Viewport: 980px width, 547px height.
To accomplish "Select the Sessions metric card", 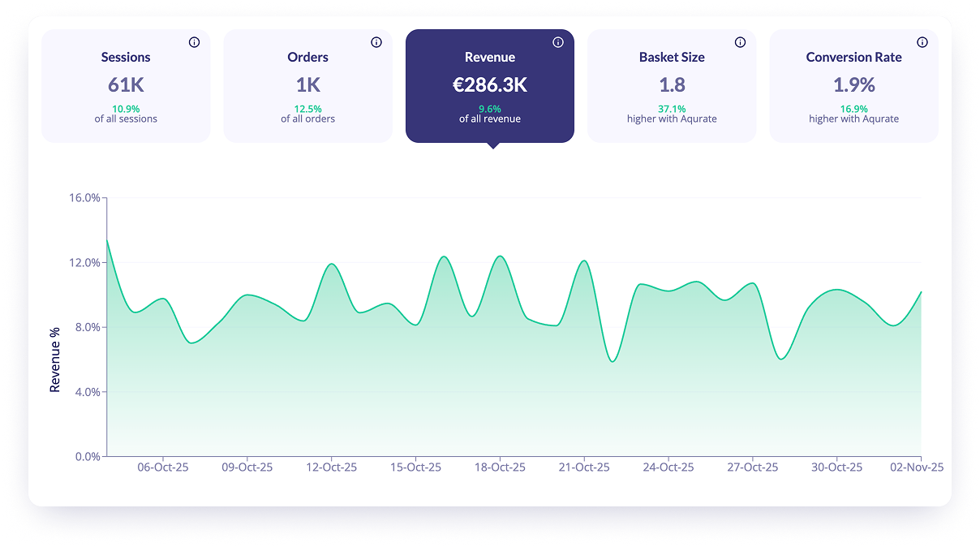I will coord(126,86).
